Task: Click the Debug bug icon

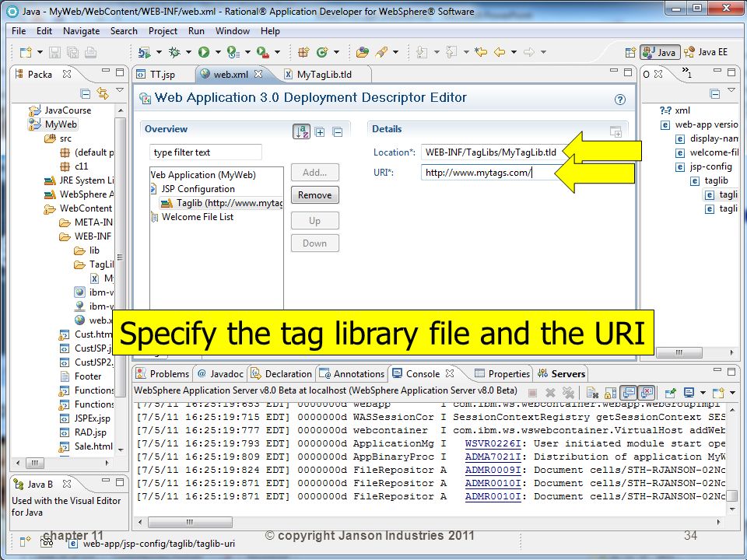Action: 174,52
